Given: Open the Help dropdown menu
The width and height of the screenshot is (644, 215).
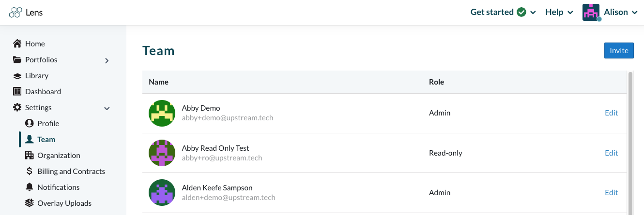Looking at the screenshot, I should [559, 12].
